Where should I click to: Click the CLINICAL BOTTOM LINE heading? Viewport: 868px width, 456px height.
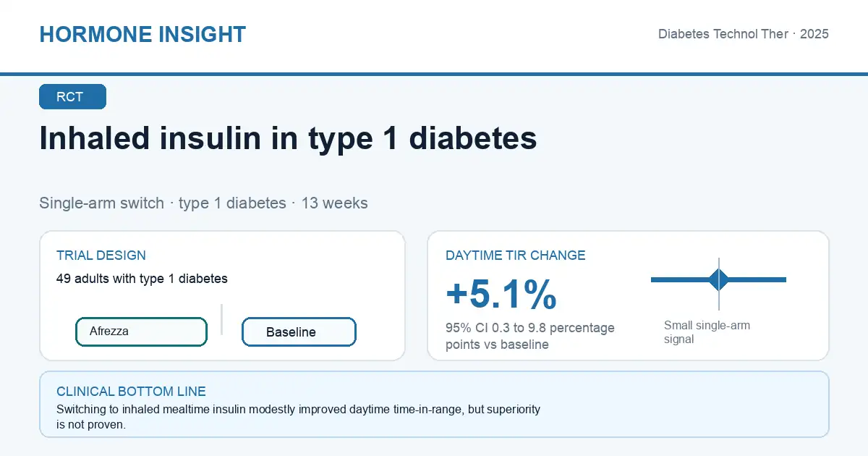coord(131,392)
